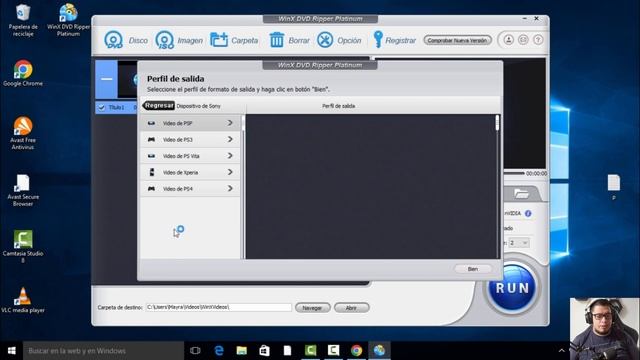This screenshot has width=640, height=360.
Task: Open the Windows Start button
Action: pos(11,351)
